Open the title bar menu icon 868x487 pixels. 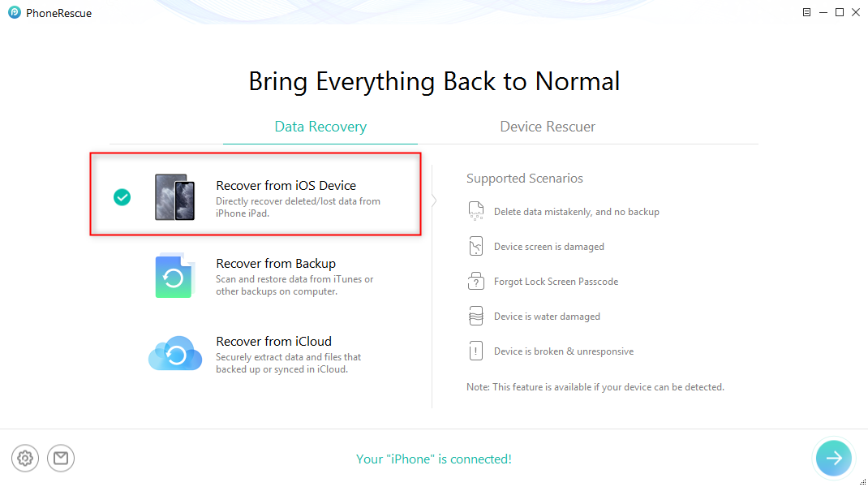(806, 12)
